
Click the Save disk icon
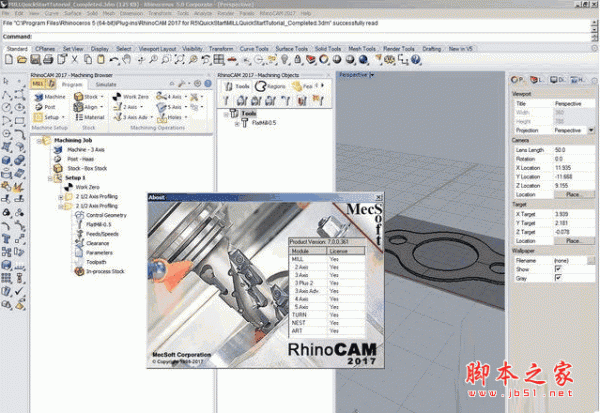point(35,60)
